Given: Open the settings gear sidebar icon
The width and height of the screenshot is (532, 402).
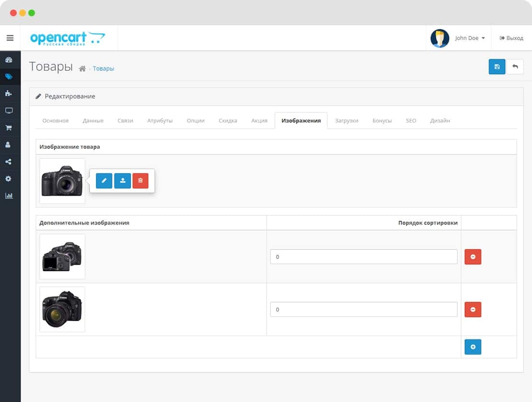Looking at the screenshot, I should (x=9, y=179).
